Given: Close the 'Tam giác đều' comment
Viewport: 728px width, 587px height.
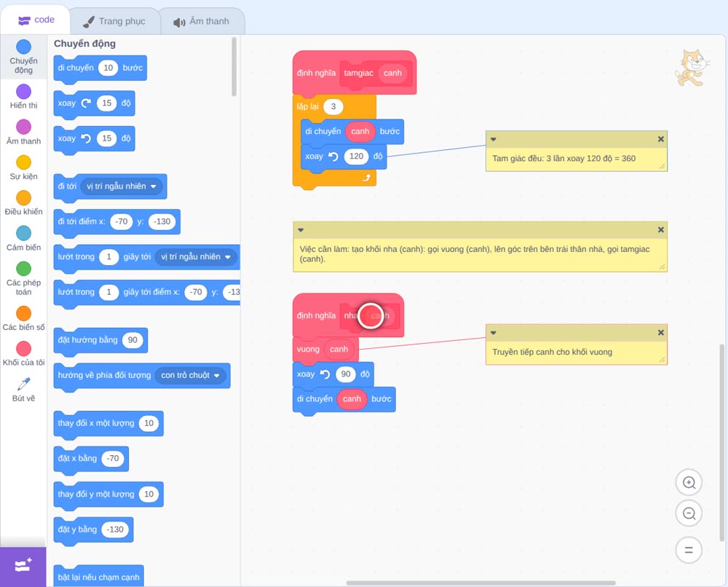Looking at the screenshot, I should click(661, 139).
